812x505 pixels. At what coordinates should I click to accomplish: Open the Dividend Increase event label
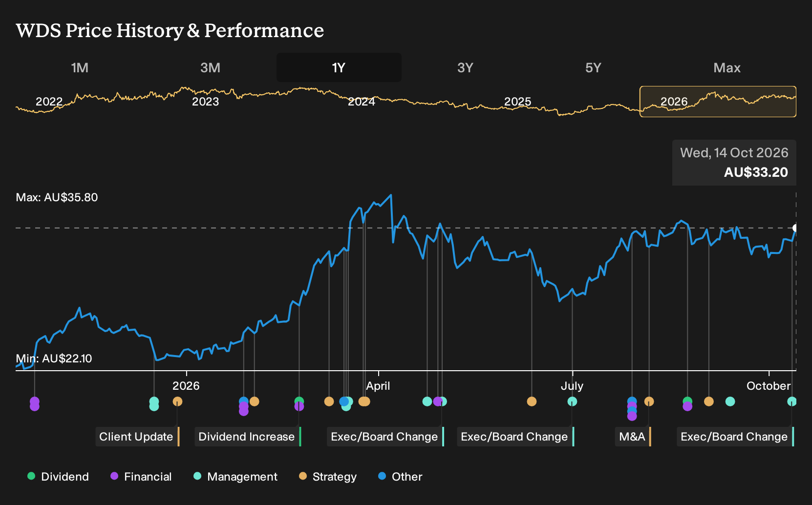coord(248,437)
